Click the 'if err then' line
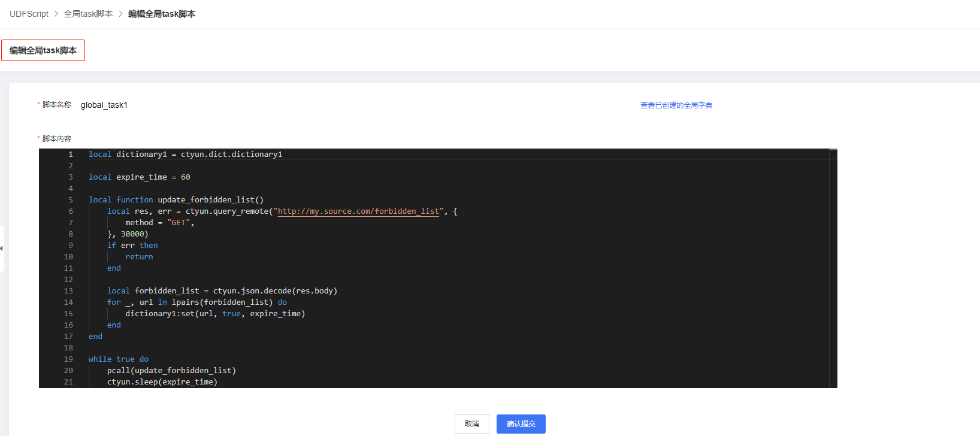The image size is (980, 436). 132,245
